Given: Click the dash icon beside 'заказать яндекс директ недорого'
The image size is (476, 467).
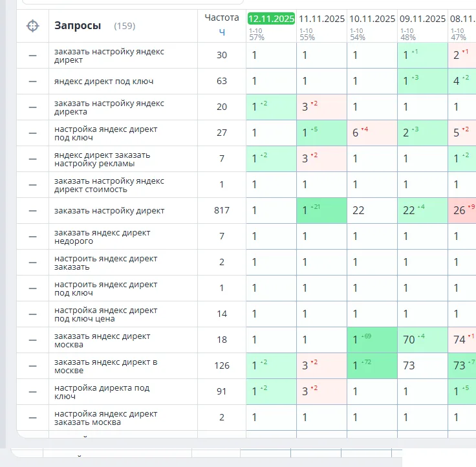Looking at the screenshot, I should pyautogui.click(x=33, y=237).
